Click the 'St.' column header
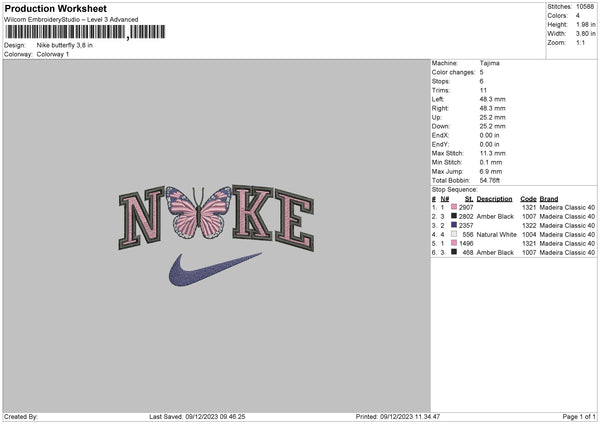Image resolution: width=600 pixels, height=424 pixels. pos(469,199)
